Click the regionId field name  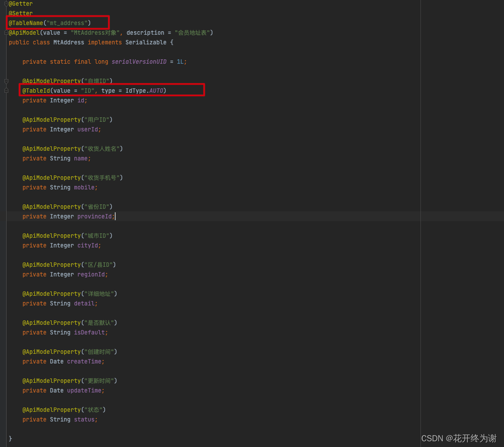pyautogui.click(x=91, y=274)
